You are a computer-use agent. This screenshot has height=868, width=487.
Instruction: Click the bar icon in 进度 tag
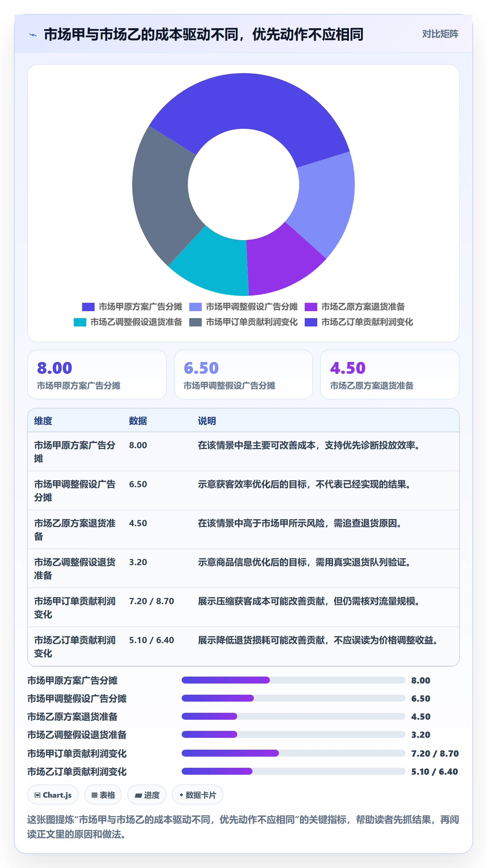click(138, 795)
